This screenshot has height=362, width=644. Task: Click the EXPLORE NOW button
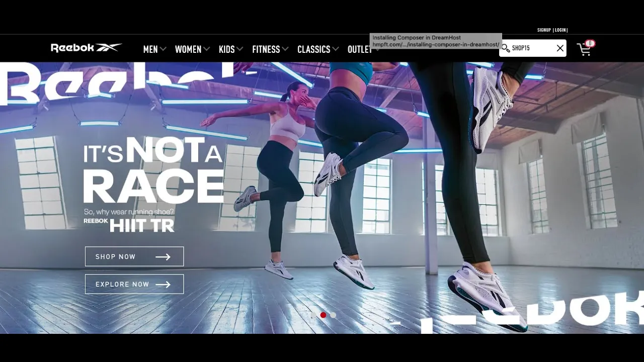click(x=134, y=284)
